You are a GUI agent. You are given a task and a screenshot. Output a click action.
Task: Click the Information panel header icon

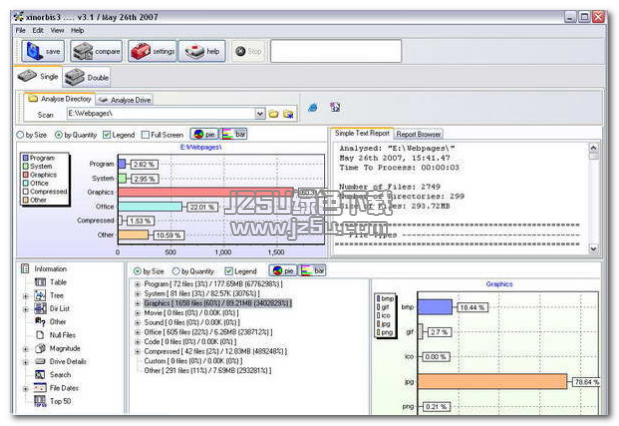point(25,268)
